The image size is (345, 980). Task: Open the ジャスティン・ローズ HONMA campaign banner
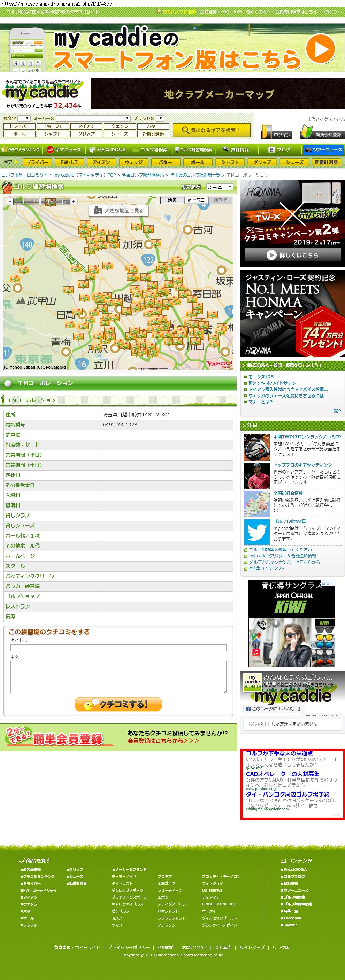click(292, 313)
